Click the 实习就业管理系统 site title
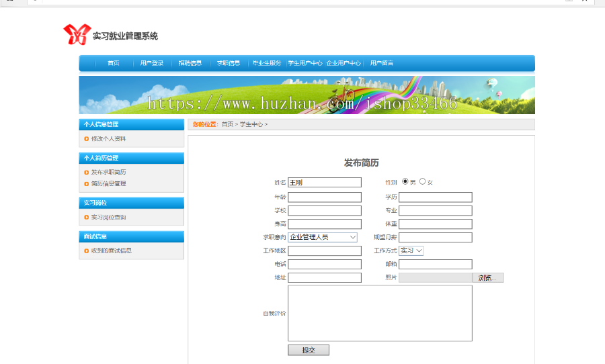Image resolution: width=605 pixels, height=364 pixels. tap(126, 36)
